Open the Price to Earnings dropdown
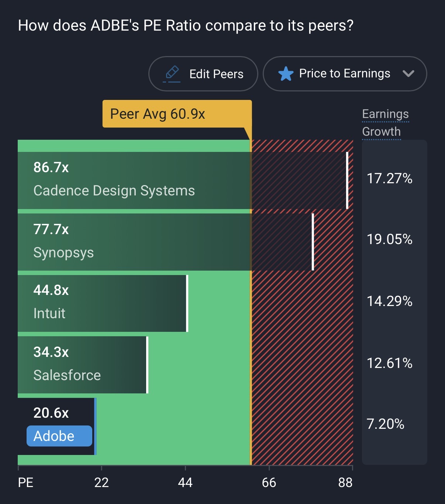The width and height of the screenshot is (445, 504). coord(344,74)
